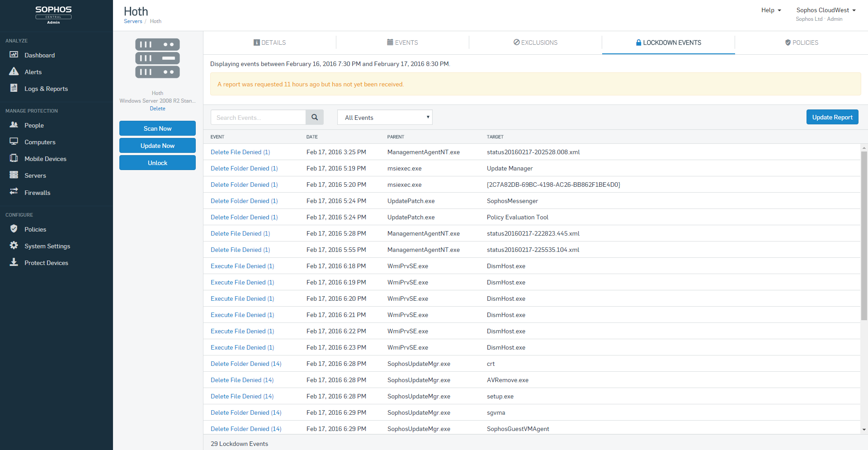This screenshot has width=868, height=450.
Task: Open Execute File Denied event at 6:18 PM
Action: coord(242,266)
